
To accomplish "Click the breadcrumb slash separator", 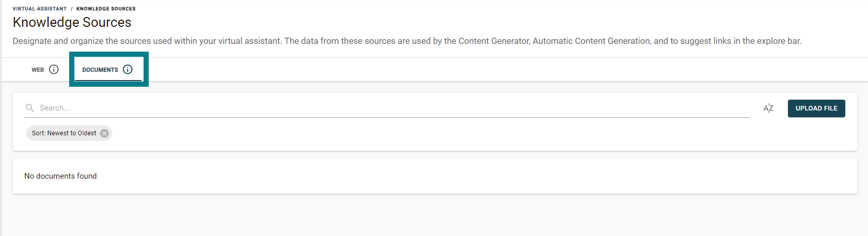I will (x=72, y=9).
